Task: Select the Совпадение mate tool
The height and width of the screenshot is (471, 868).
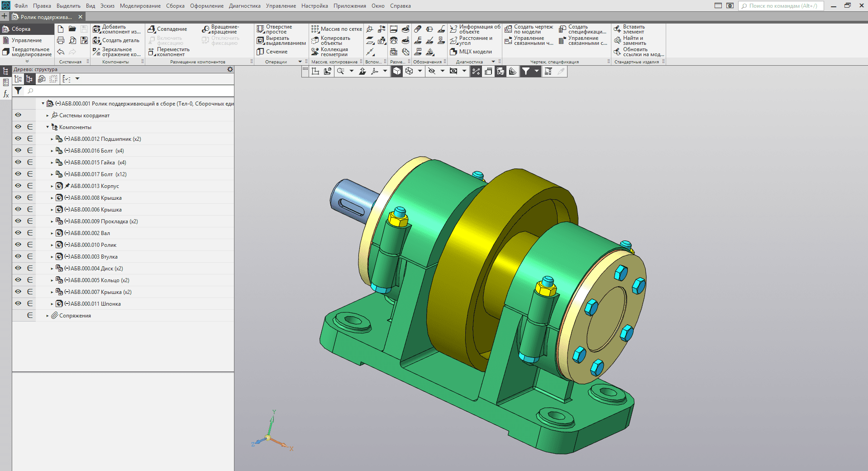Action: pyautogui.click(x=167, y=29)
